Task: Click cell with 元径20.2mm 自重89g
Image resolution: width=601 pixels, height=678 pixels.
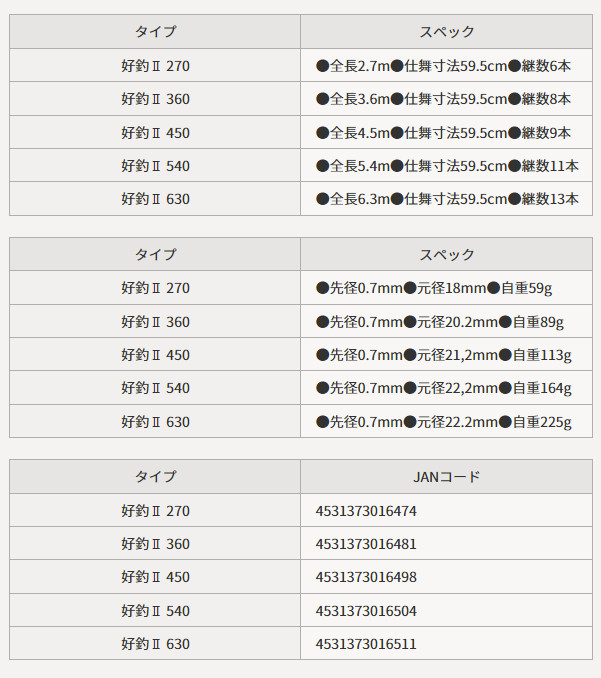Action: click(x=447, y=321)
